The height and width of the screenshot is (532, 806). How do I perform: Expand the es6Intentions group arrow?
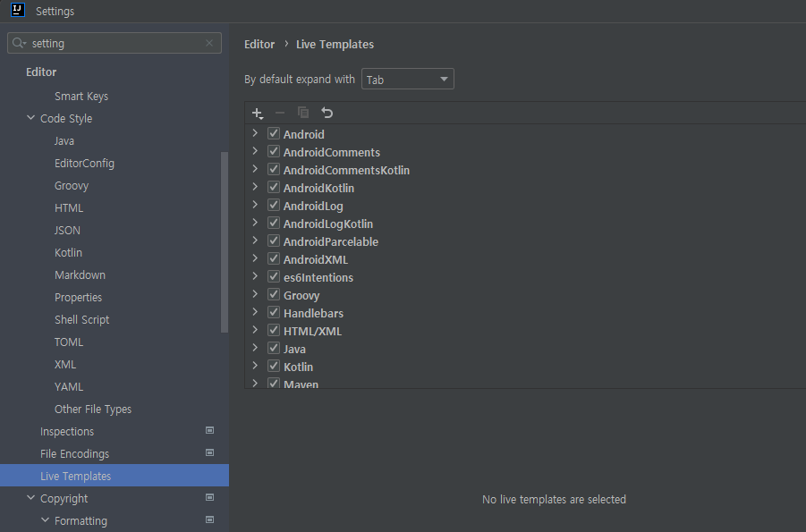[x=255, y=276]
